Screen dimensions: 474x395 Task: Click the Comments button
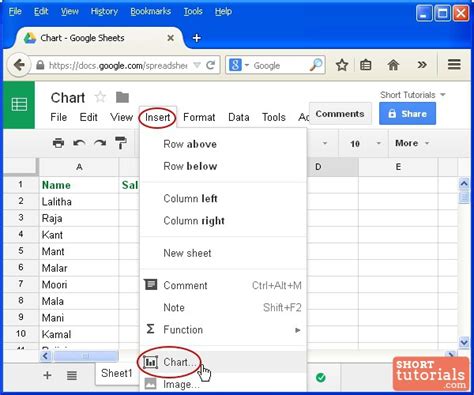tap(340, 114)
